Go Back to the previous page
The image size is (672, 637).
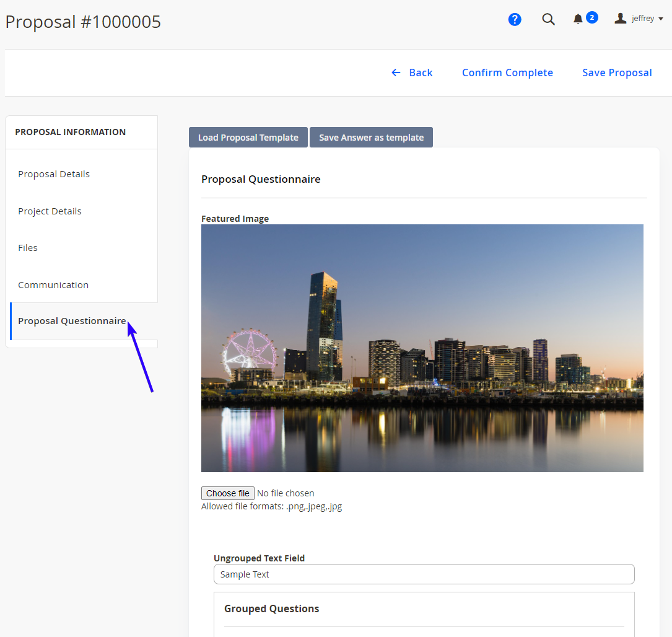coord(421,72)
